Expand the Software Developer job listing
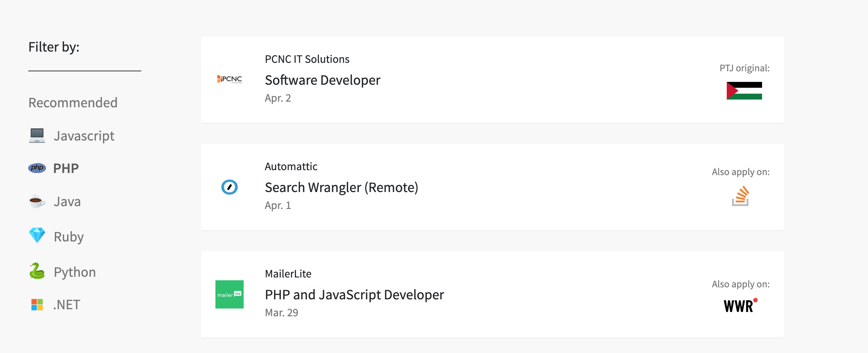This screenshot has width=868, height=353. tap(322, 80)
